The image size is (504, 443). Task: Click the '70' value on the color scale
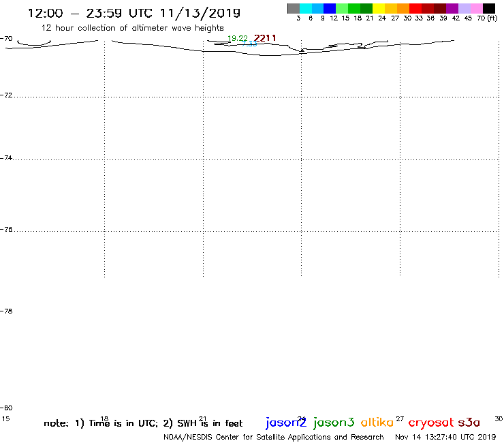[481, 18]
